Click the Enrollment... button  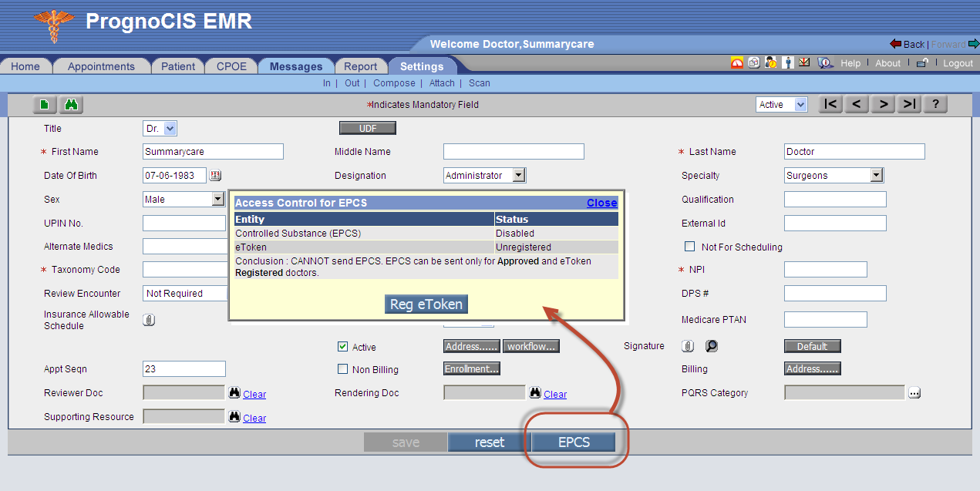point(472,369)
